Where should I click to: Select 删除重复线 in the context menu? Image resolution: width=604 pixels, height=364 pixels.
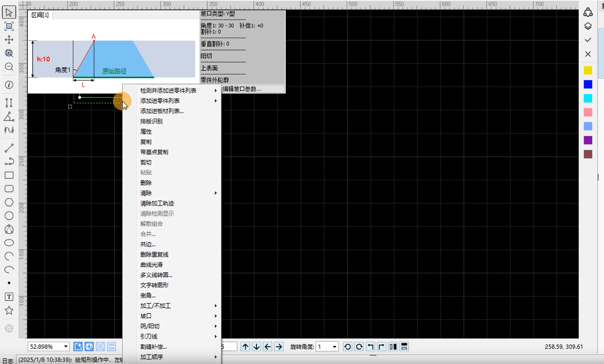[x=154, y=255]
